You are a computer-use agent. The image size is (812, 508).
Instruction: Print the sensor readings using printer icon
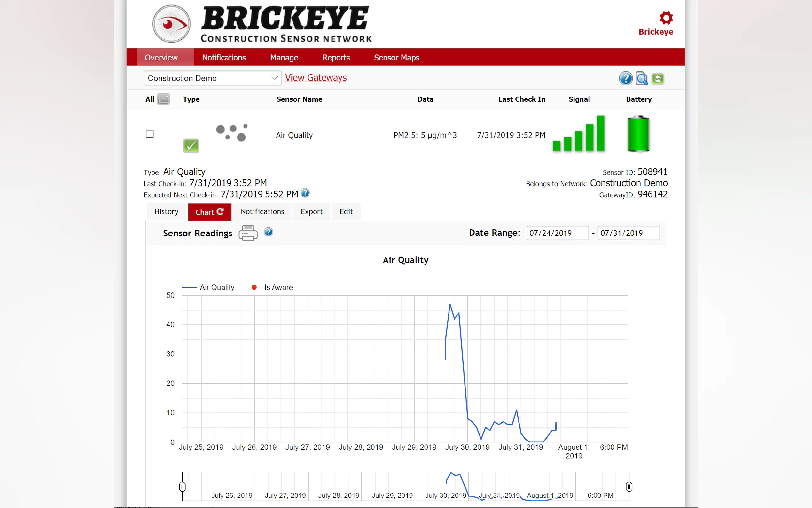(x=248, y=233)
